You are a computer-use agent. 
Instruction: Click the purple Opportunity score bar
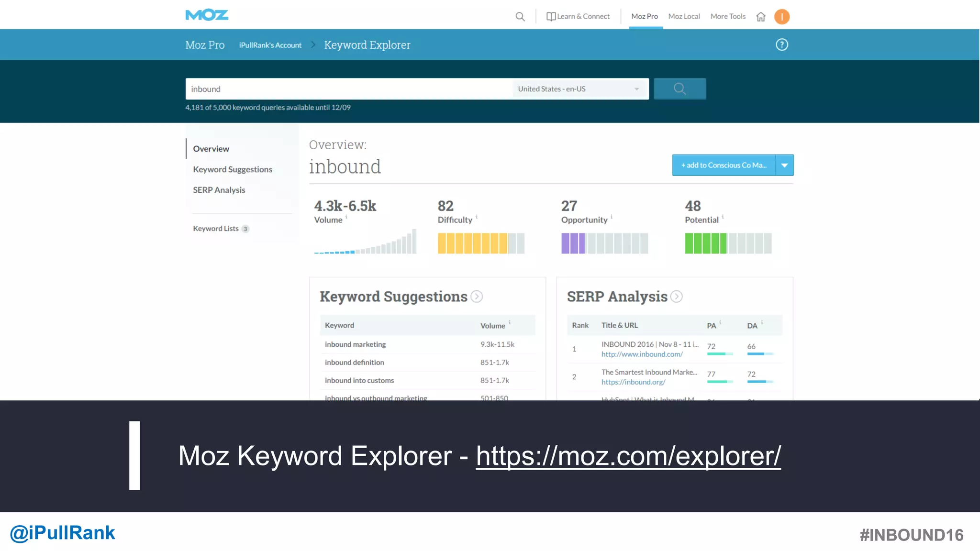tap(605, 243)
